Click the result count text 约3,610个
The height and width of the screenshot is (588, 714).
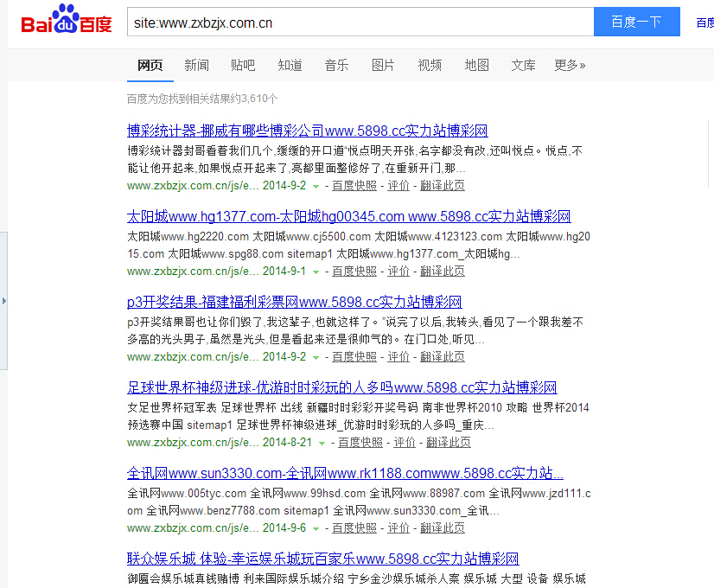tap(254, 99)
